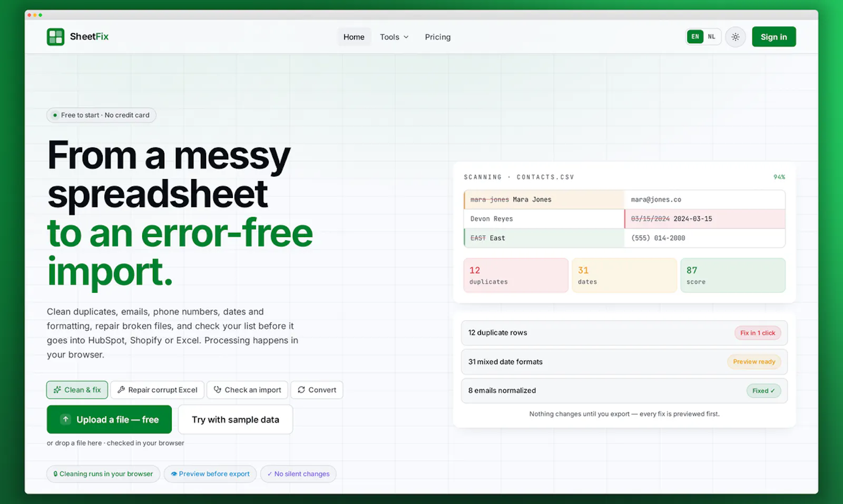Click the 94% scanning progress value
The height and width of the screenshot is (504, 843).
[779, 177]
